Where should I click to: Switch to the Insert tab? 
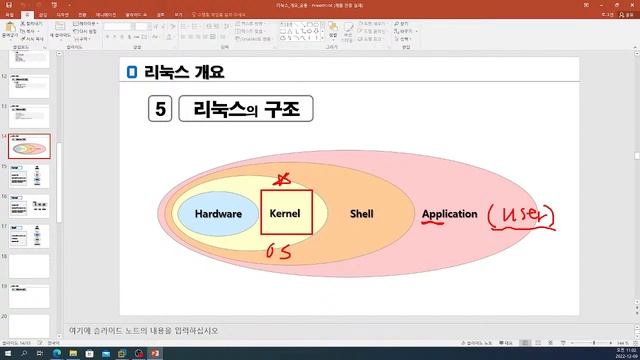coord(43,15)
